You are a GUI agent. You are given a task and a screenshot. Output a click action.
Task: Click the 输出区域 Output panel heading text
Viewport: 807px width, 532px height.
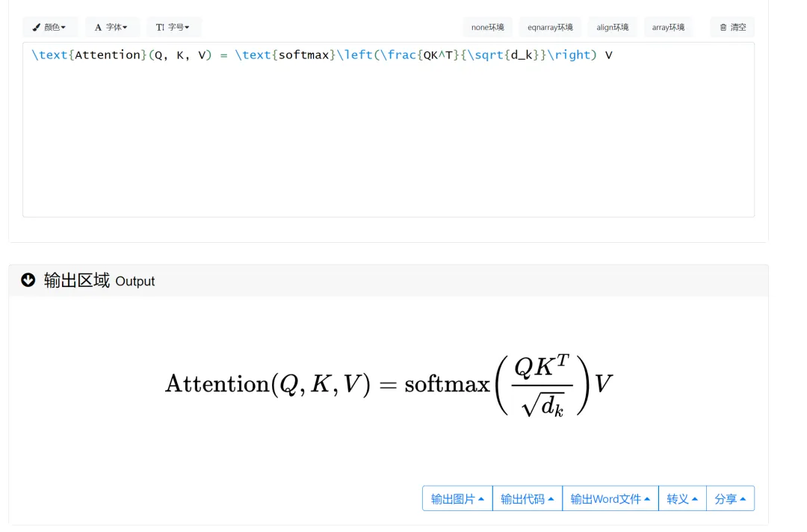point(99,281)
